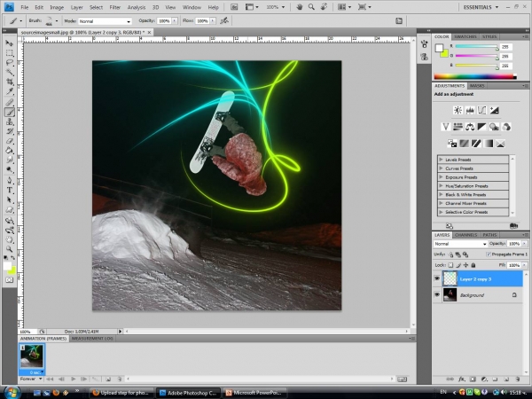Viewport: 532px width, 399px height.
Task: Select the Paint Bucket tool
Action: point(9,151)
